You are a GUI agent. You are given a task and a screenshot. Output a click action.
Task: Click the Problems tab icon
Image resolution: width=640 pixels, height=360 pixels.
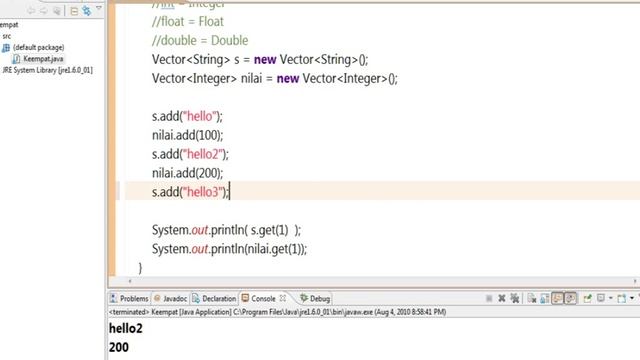(113, 299)
